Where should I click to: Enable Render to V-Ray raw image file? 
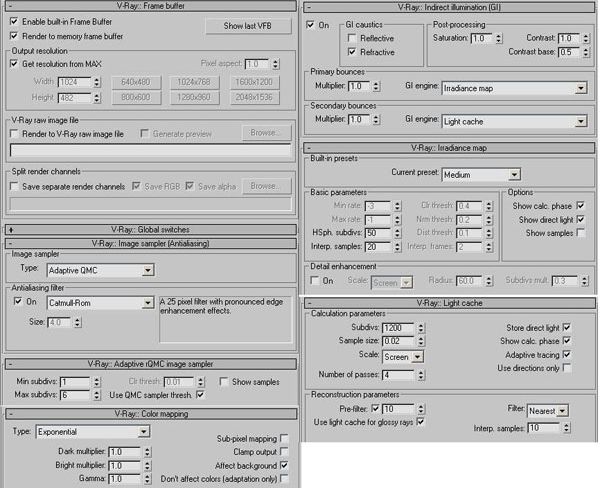(14, 134)
